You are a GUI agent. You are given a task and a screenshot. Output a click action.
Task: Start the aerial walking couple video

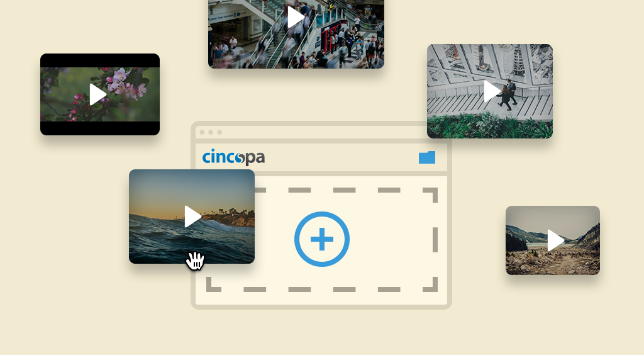pos(491,91)
